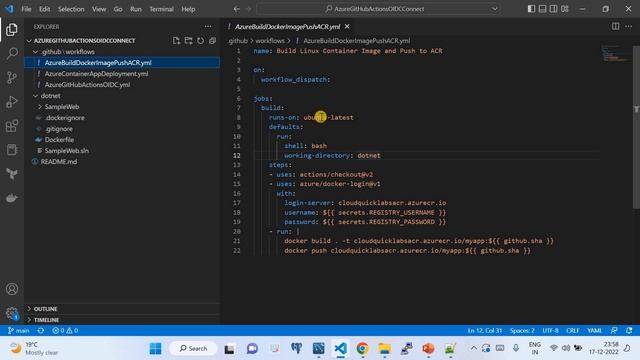The height and width of the screenshot is (360, 640).
Task: Open the Run and Debug view
Action: [12, 102]
